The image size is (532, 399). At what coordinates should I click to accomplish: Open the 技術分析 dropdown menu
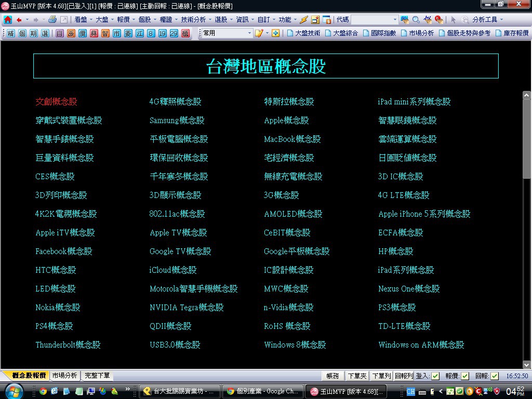(x=196, y=20)
